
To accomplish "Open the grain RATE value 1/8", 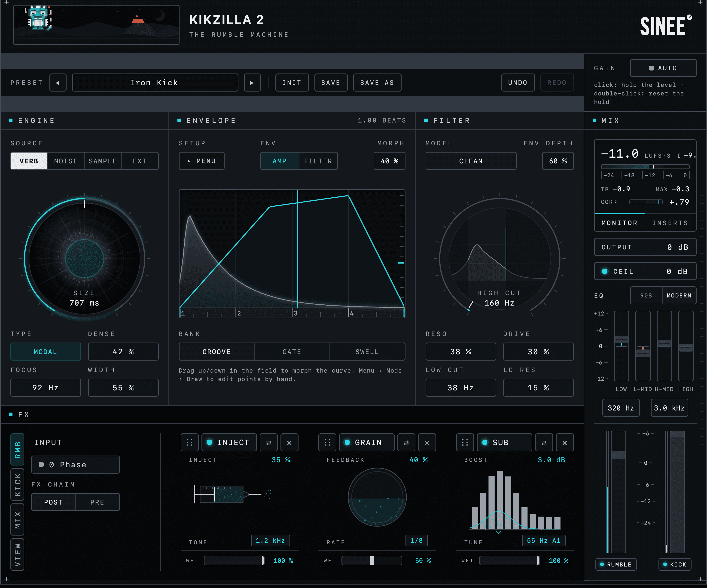I will click(x=416, y=541).
